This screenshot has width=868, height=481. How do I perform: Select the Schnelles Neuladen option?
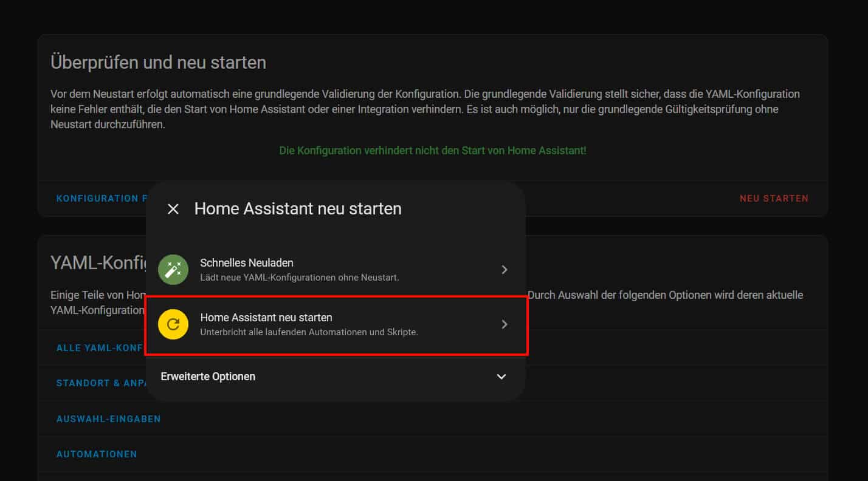coord(247,263)
